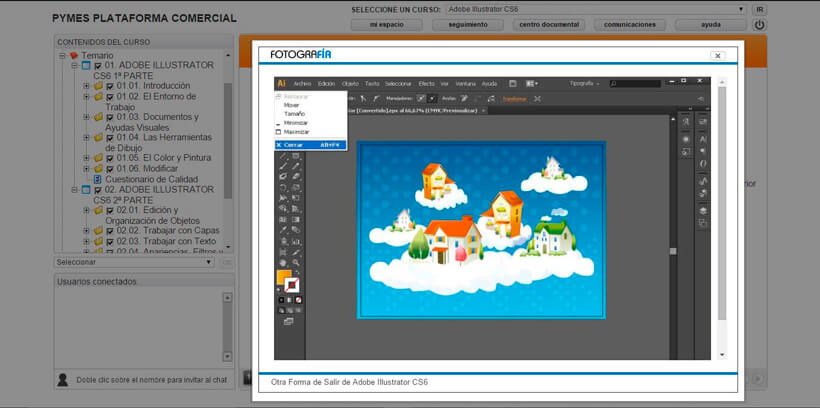Select the Rotate tool
This screenshot has width=820, height=408.
(x=283, y=187)
